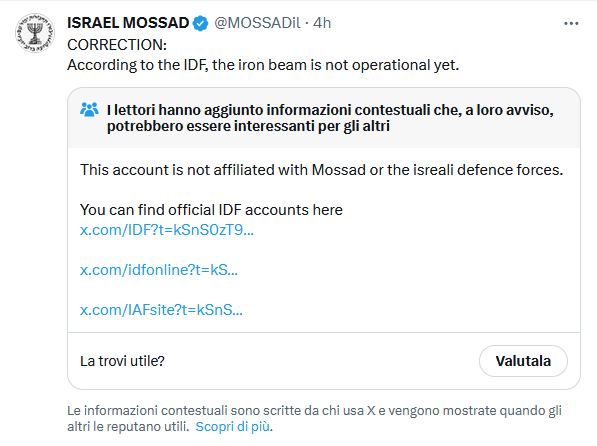Viewport: 597px width, 446px height.
Task: Open the three-dot more options menu
Action: pos(571,24)
